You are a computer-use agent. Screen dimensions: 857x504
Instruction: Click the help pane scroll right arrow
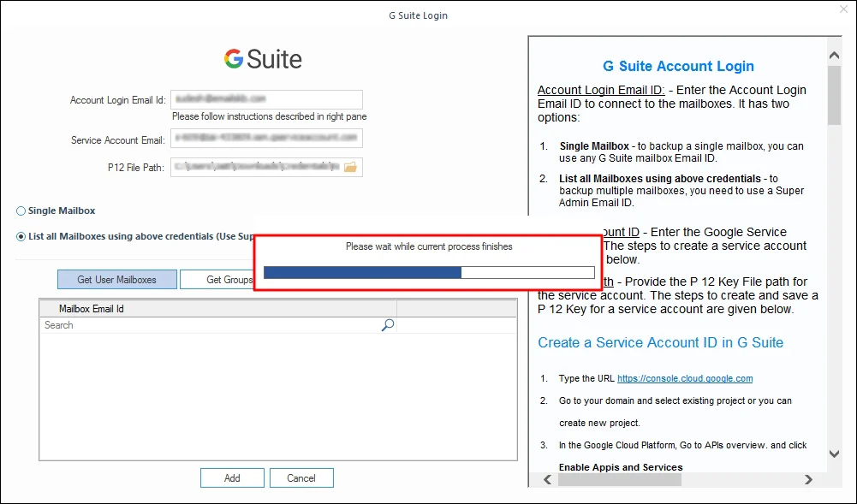808,479
